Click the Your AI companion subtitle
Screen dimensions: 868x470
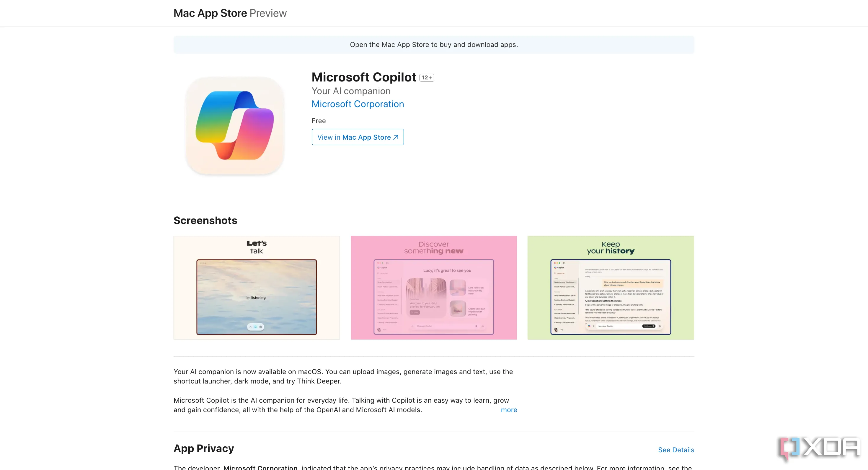tap(351, 91)
